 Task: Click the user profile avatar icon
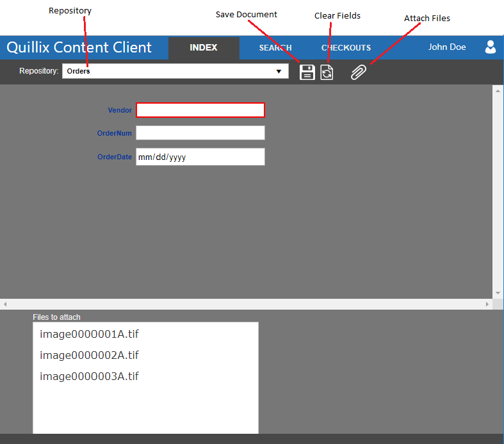(491, 47)
